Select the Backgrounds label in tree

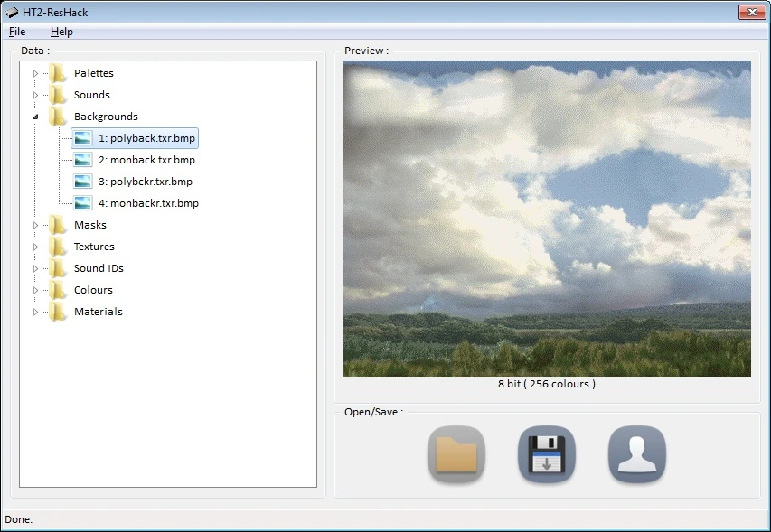coord(106,117)
